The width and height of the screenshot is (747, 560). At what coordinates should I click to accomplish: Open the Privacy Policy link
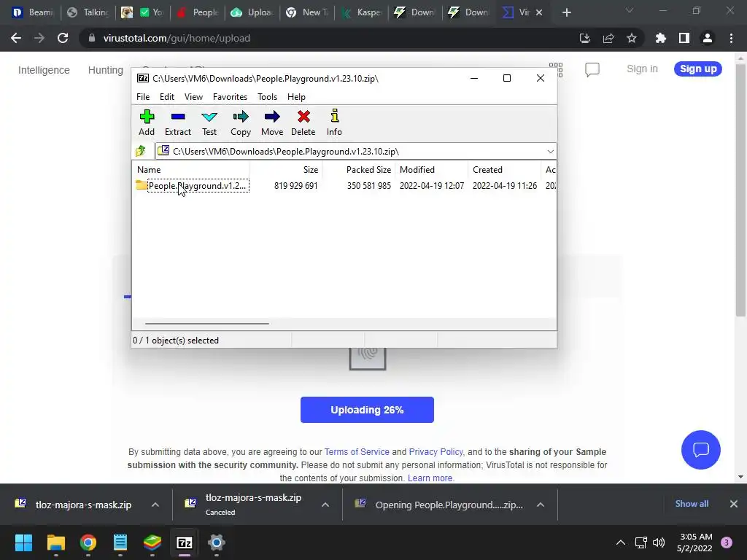pos(436,452)
